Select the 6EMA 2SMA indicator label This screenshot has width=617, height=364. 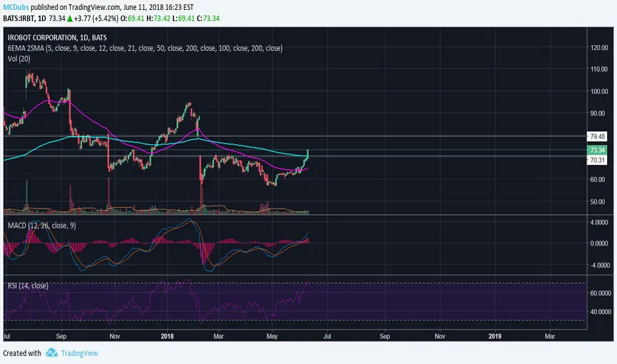coord(145,48)
